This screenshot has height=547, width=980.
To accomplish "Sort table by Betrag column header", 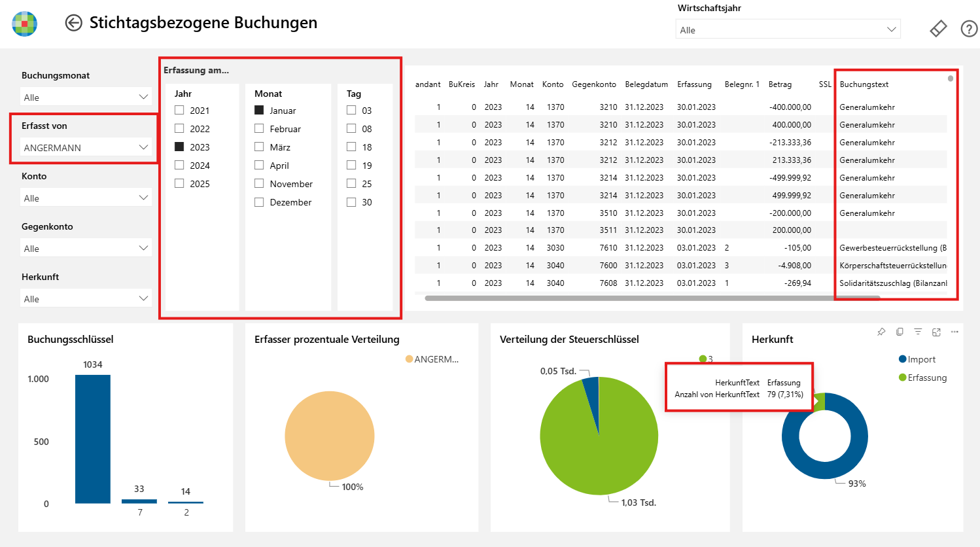I will point(780,84).
